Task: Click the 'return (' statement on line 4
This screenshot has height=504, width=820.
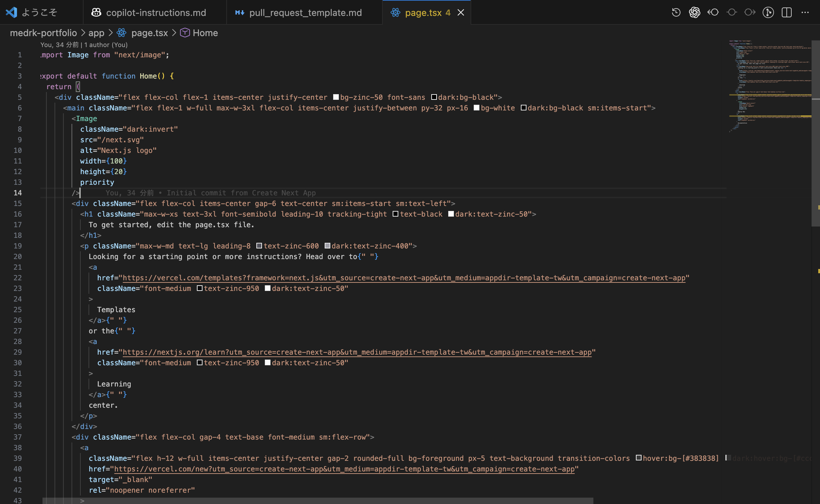Action: (x=63, y=87)
